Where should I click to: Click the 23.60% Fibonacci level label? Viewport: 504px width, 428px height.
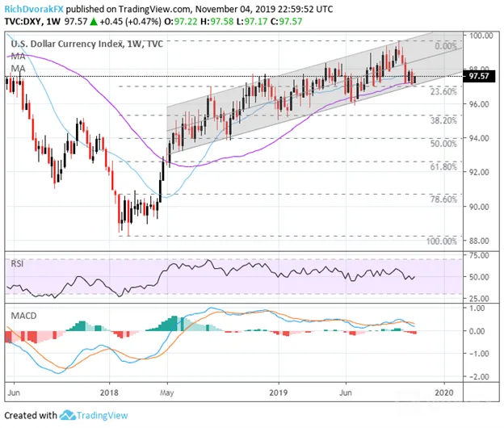click(443, 92)
